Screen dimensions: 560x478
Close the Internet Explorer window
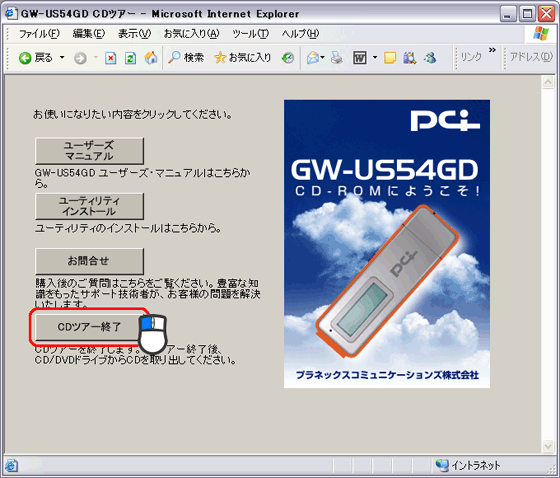547,14
